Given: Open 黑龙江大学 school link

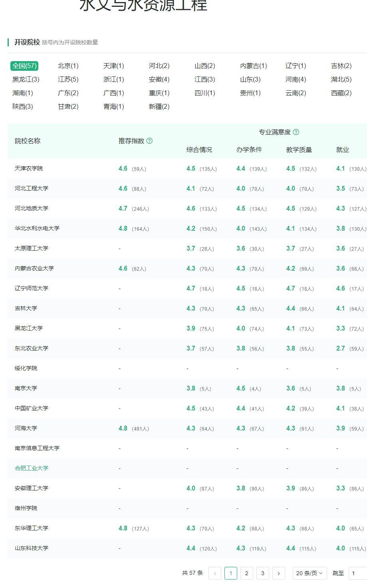Looking at the screenshot, I should [x=29, y=328].
